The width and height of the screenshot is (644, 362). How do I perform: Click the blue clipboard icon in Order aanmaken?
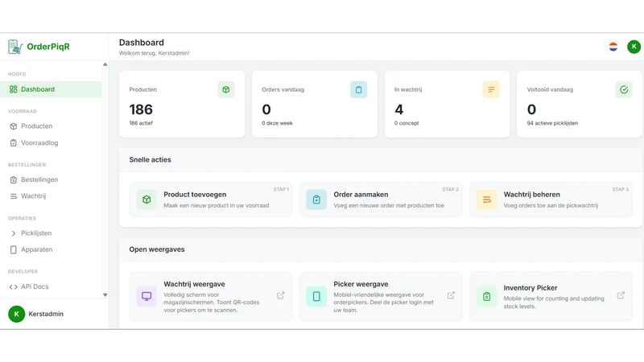[316, 200]
